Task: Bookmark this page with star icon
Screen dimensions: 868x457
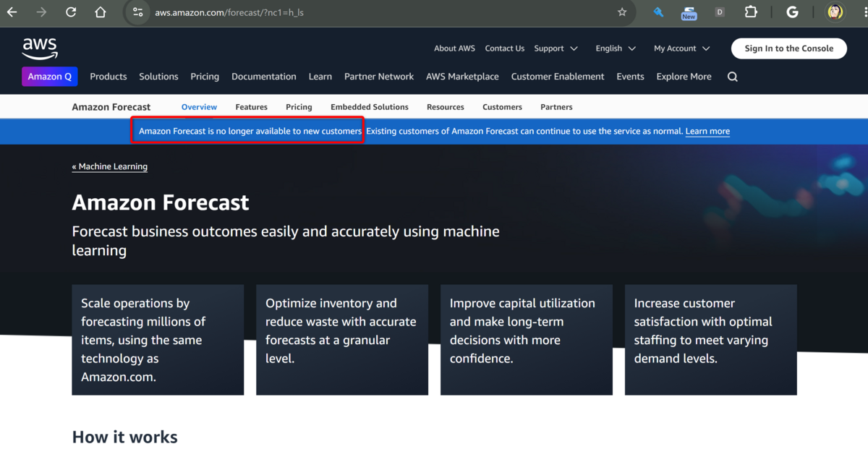Action: pyautogui.click(x=622, y=12)
